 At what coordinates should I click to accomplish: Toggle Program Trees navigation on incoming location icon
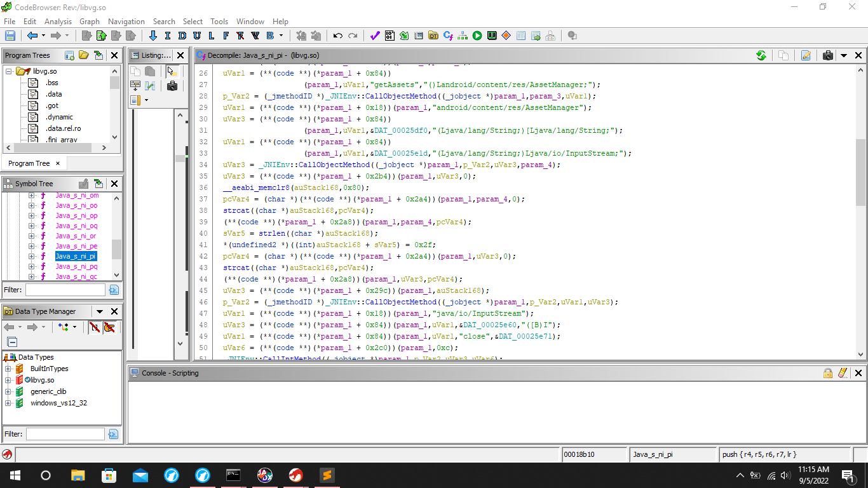tap(98, 55)
